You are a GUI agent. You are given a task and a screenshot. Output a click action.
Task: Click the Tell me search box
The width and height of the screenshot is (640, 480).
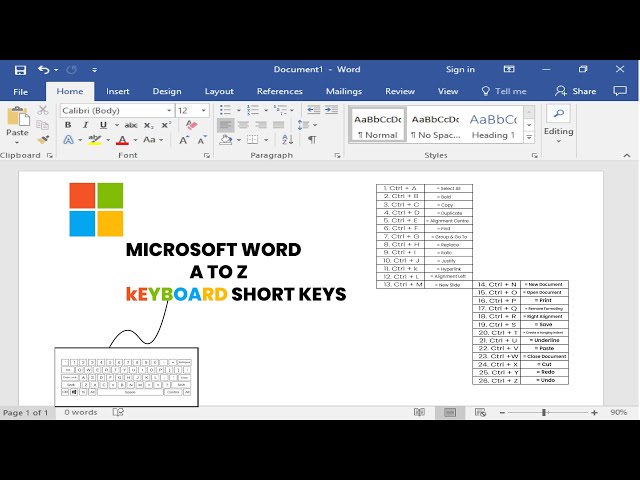504,91
